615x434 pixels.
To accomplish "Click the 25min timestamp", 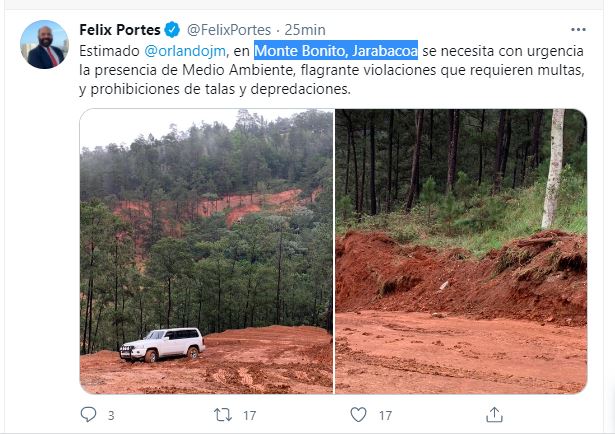I will [x=305, y=30].
